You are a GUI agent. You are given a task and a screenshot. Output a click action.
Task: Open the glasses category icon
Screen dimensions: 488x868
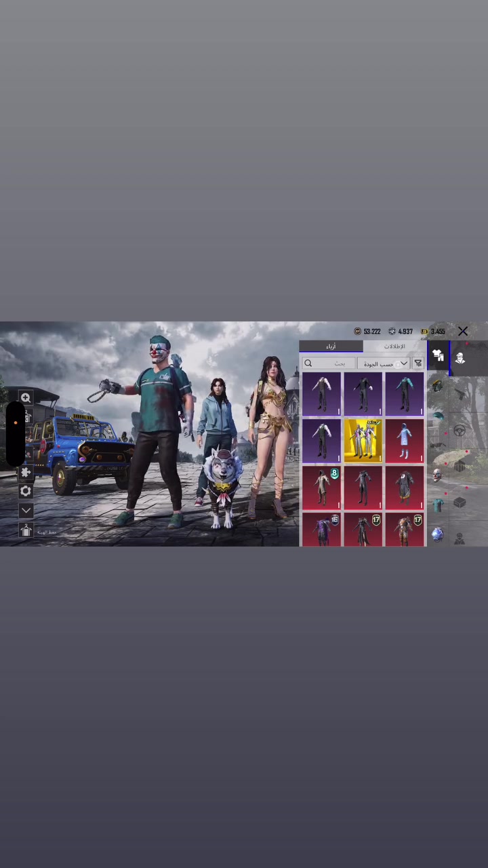tap(437, 446)
